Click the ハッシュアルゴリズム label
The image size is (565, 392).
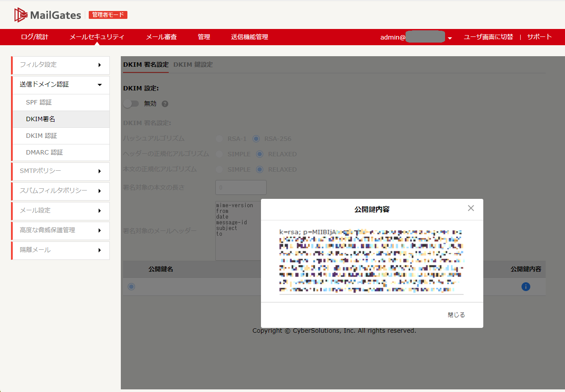pos(154,139)
